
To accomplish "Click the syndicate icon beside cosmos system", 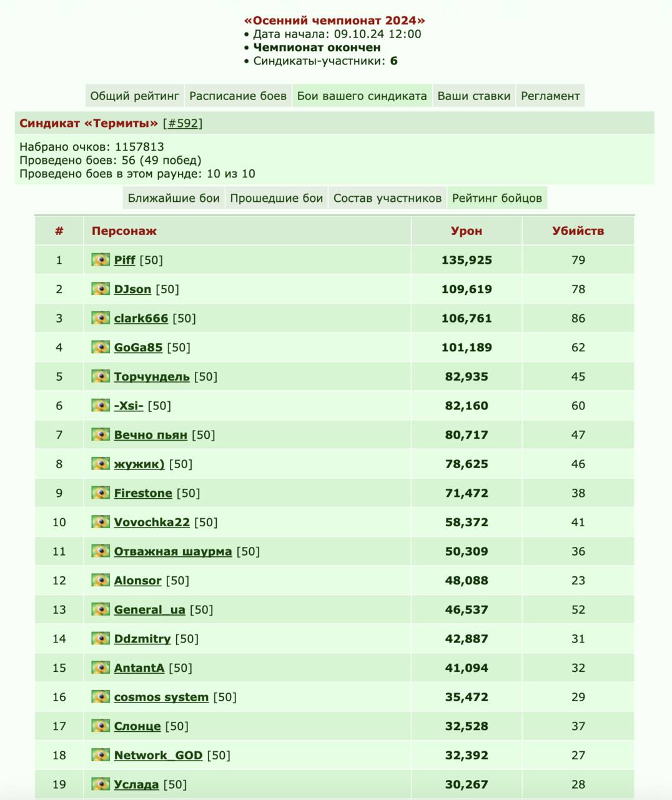I will coord(101,696).
